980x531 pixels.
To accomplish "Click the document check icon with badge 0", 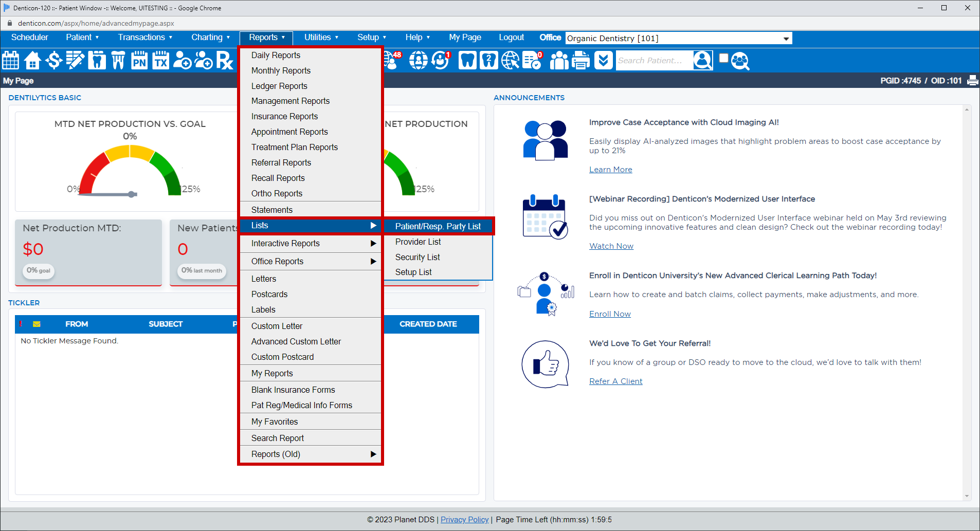I will [532, 60].
